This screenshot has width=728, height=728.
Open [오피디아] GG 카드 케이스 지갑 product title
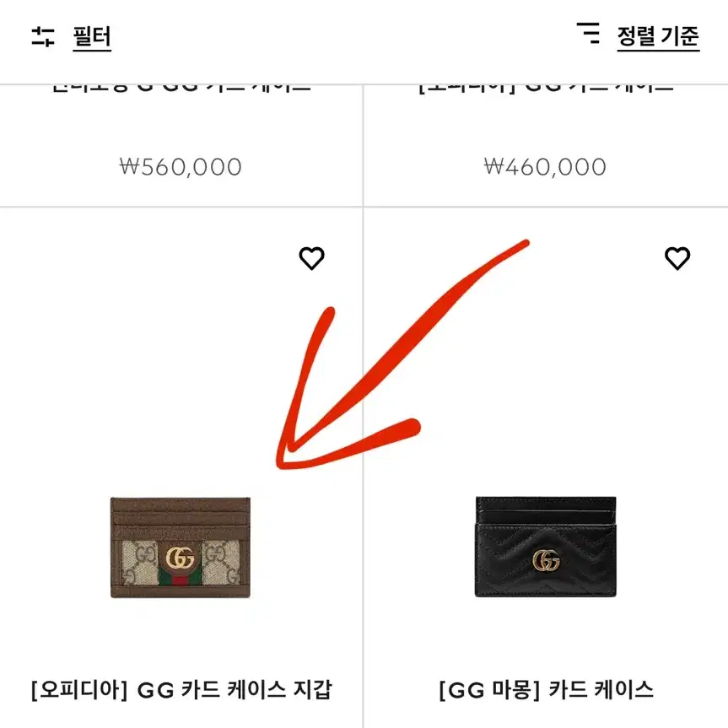coord(181,690)
